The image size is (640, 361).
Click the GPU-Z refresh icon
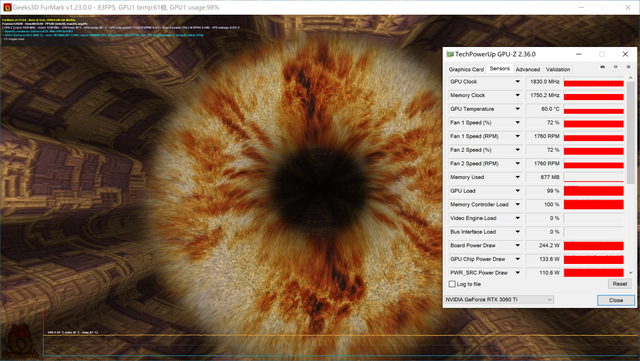pos(616,67)
